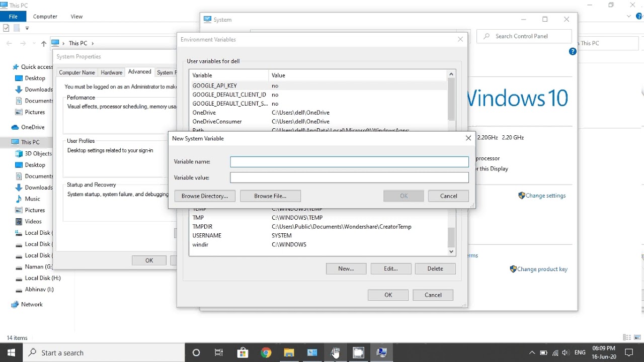Click the Variable column header
The image size is (644, 362).
click(229, 75)
